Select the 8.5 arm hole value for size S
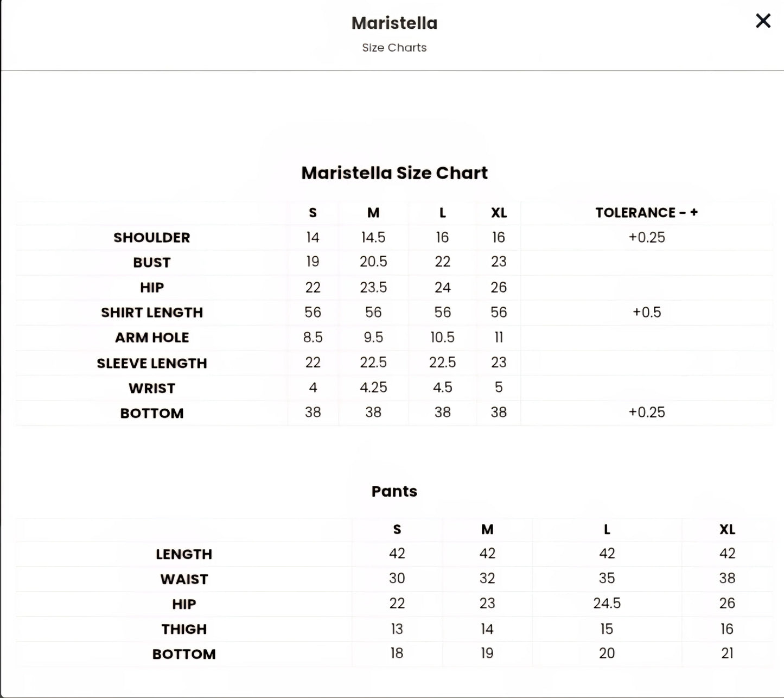Image resolution: width=784 pixels, height=698 pixels. point(313,337)
